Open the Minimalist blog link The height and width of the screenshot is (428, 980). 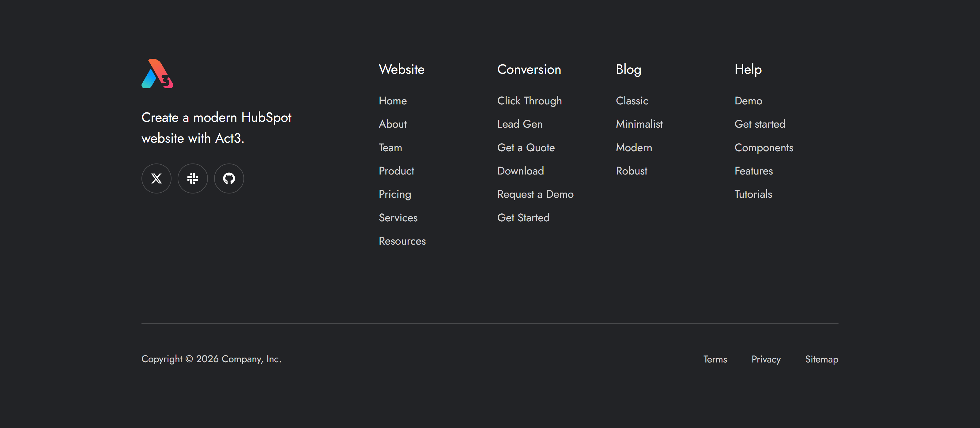coord(639,124)
